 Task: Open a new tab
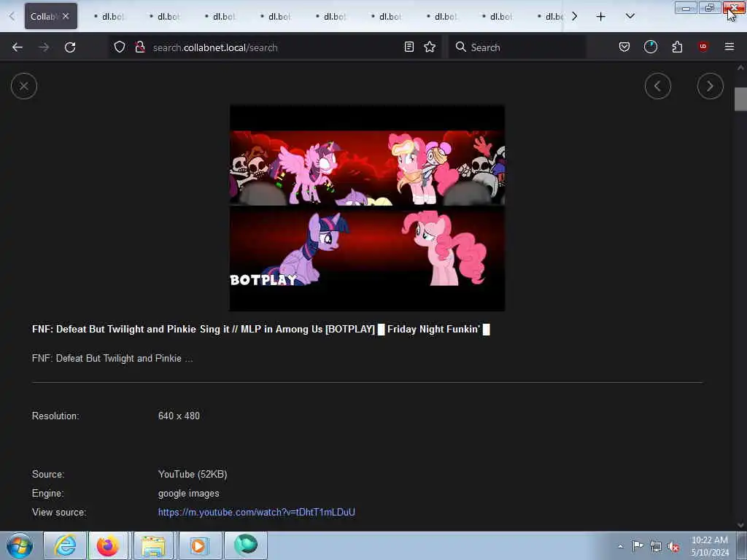pyautogui.click(x=601, y=17)
